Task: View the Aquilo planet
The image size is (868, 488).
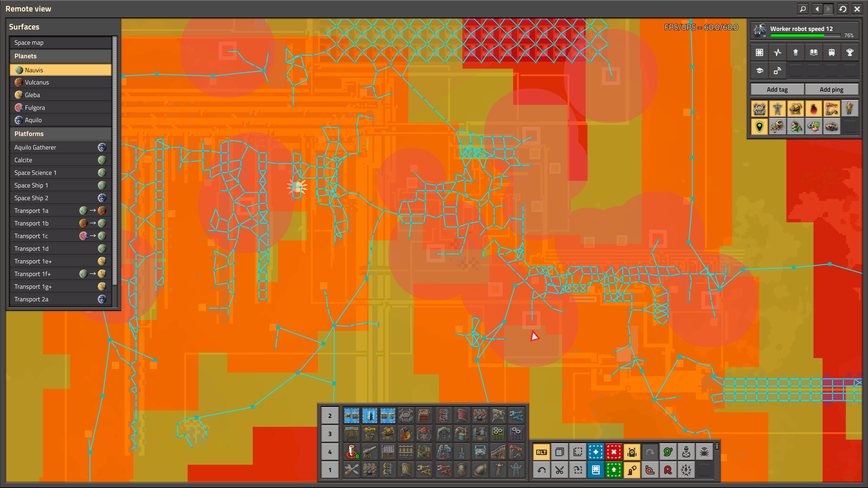Action: pos(61,120)
